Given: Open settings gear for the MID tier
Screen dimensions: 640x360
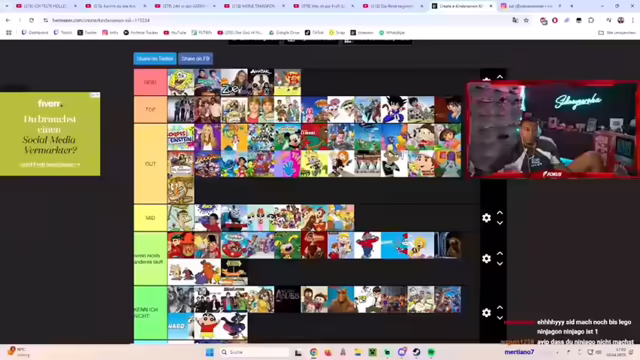Looking at the screenshot, I should pyautogui.click(x=486, y=218).
